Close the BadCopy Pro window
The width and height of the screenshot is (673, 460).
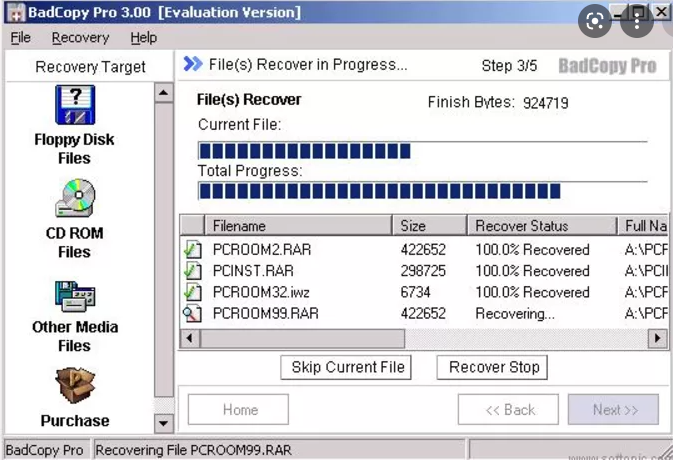[x=661, y=12]
